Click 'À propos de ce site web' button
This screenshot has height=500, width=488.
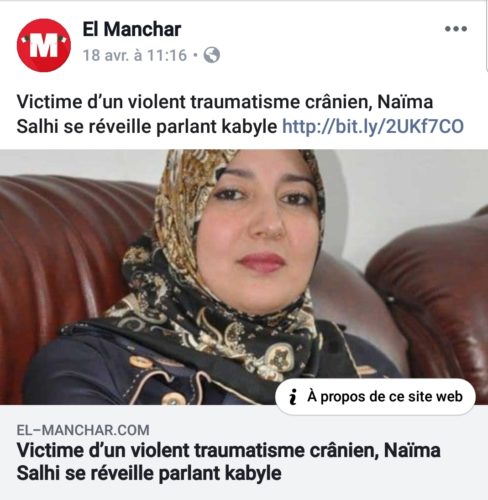click(375, 397)
